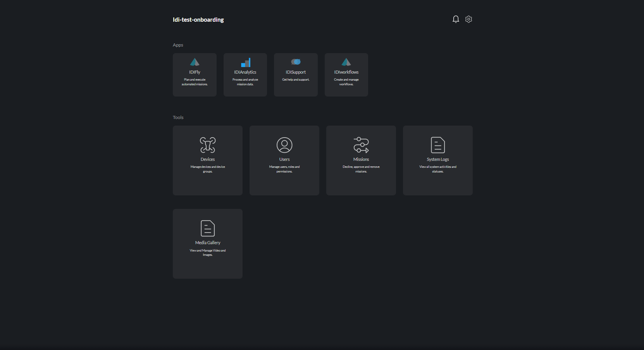Open the settings gear icon

pyautogui.click(x=468, y=19)
